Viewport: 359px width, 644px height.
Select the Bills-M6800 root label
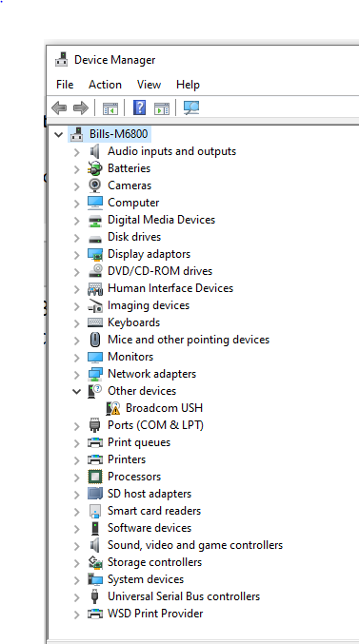(118, 134)
